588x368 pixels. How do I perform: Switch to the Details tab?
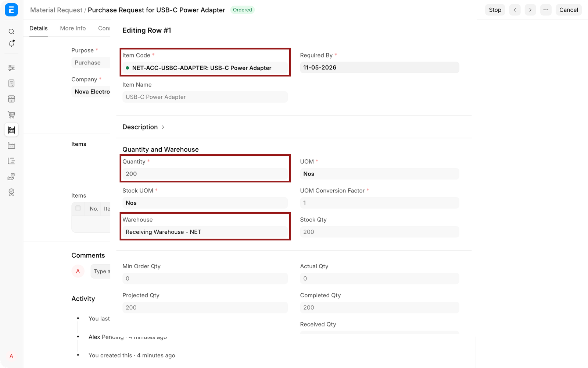click(39, 28)
